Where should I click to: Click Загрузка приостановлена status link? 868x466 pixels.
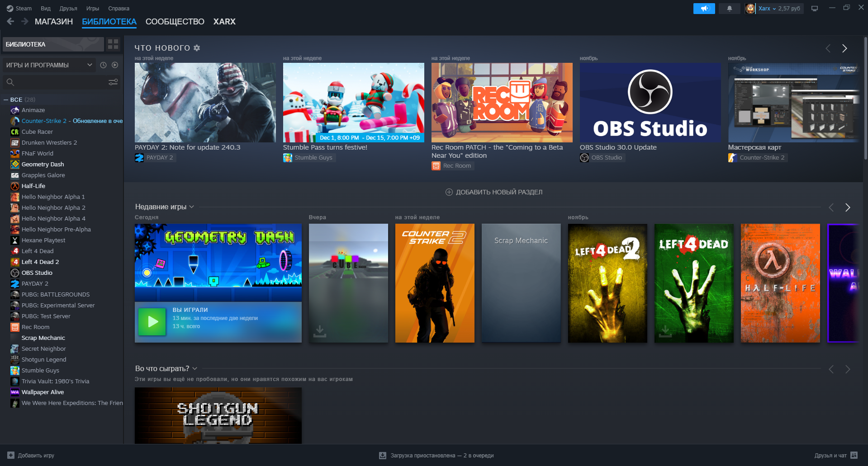(442, 456)
